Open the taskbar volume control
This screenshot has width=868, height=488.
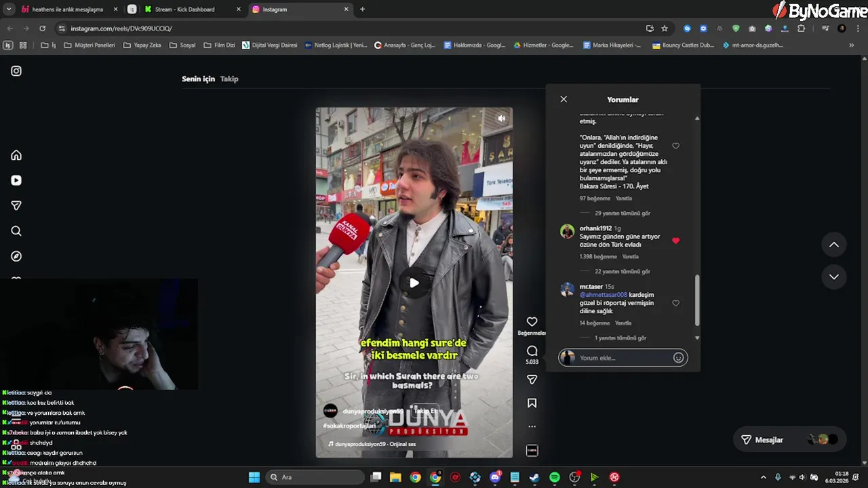802,477
